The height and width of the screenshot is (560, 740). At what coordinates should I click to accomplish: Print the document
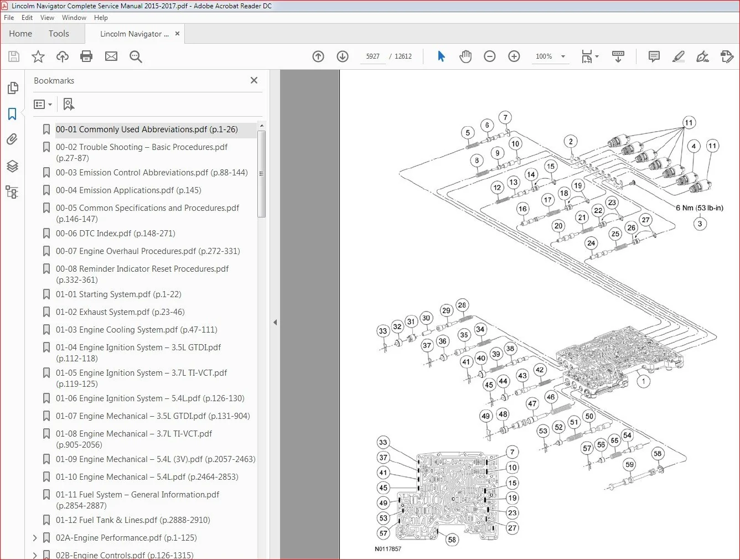86,56
